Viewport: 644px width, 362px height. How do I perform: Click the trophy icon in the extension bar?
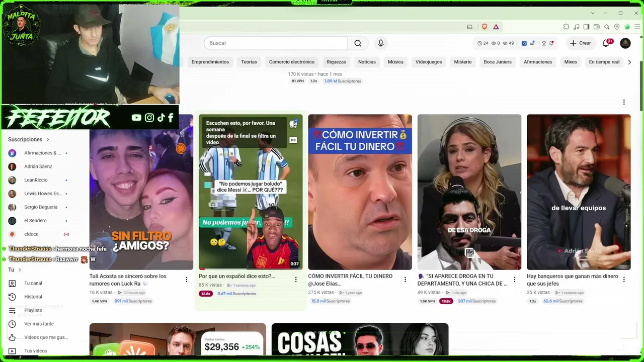[x=544, y=43]
